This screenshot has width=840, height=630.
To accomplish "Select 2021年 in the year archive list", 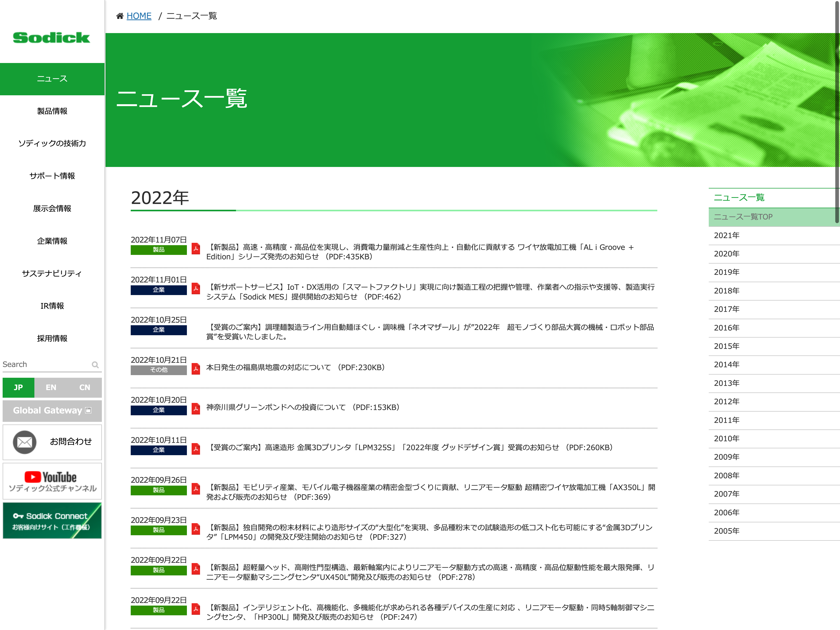I will [x=726, y=235].
